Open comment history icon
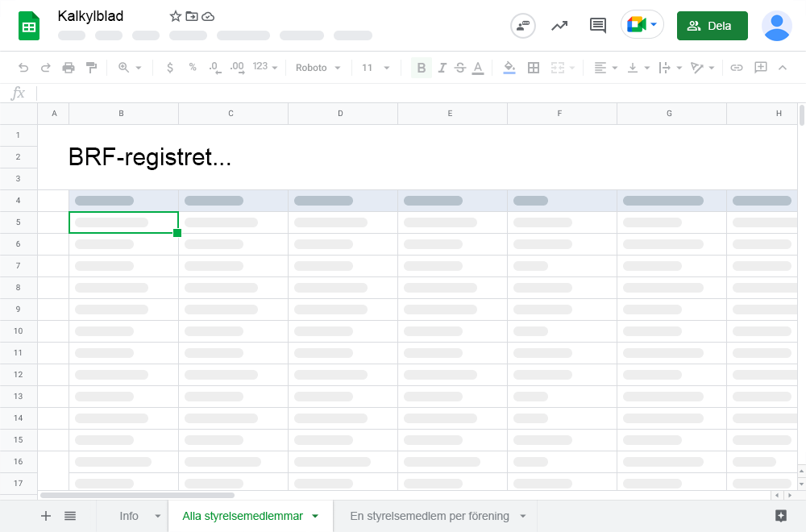 (x=597, y=25)
